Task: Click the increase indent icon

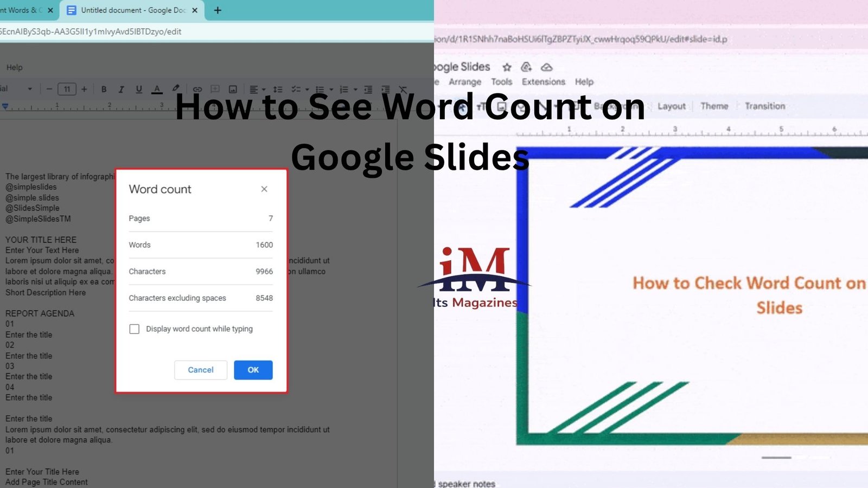Action: pos(386,89)
